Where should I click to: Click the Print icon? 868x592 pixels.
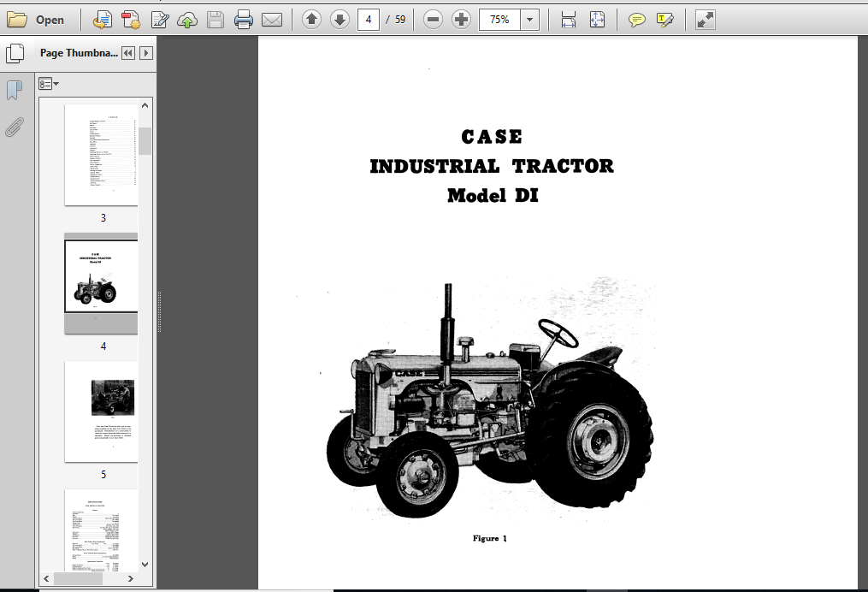244,20
